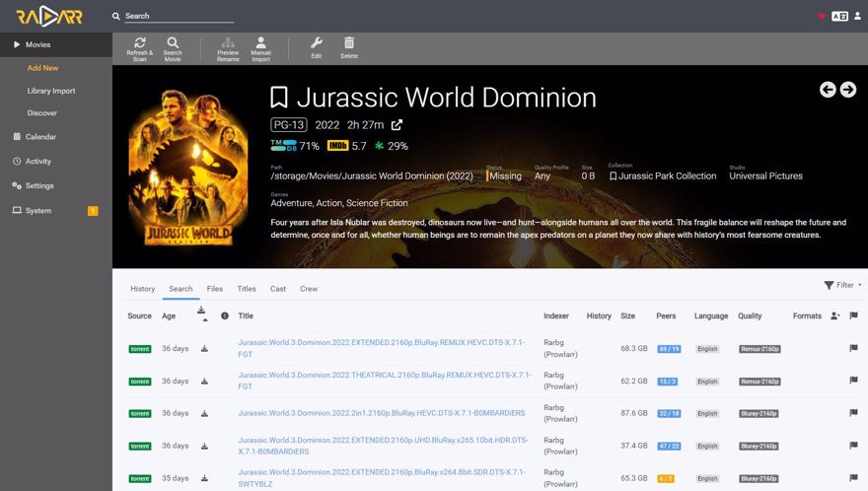Select Discover in sidebar
This screenshot has height=491, width=868.
pyautogui.click(x=42, y=113)
